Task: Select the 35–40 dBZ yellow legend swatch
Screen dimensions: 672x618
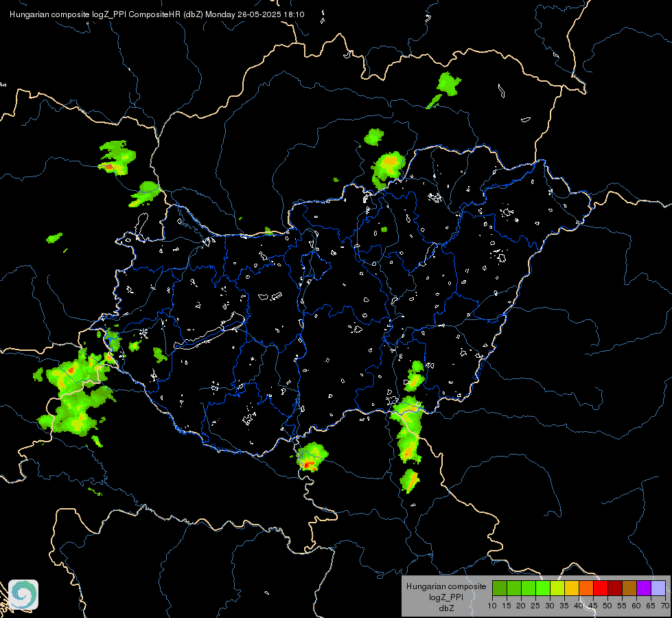Action: (572, 588)
